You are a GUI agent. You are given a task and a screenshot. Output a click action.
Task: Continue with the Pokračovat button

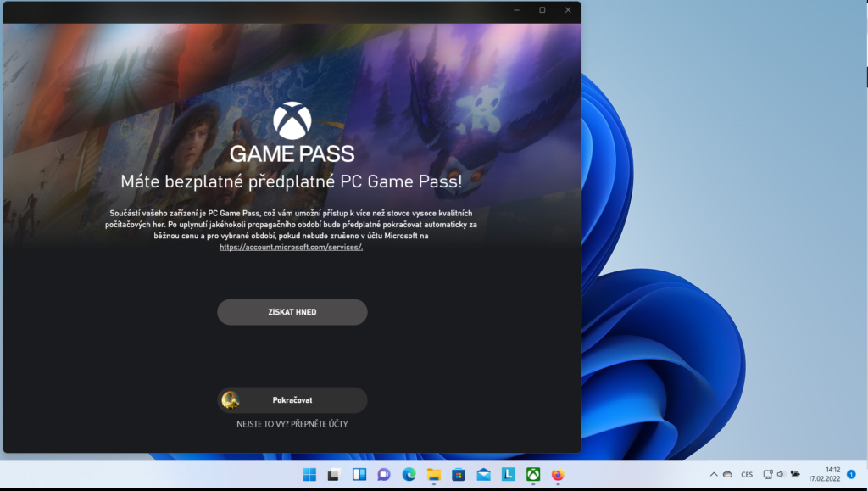pyautogui.click(x=292, y=400)
